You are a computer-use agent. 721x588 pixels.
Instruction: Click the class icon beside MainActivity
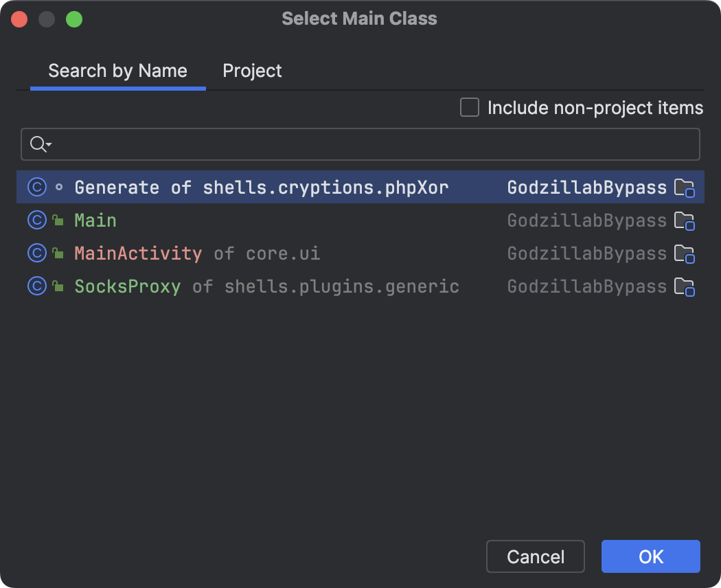tap(36, 253)
